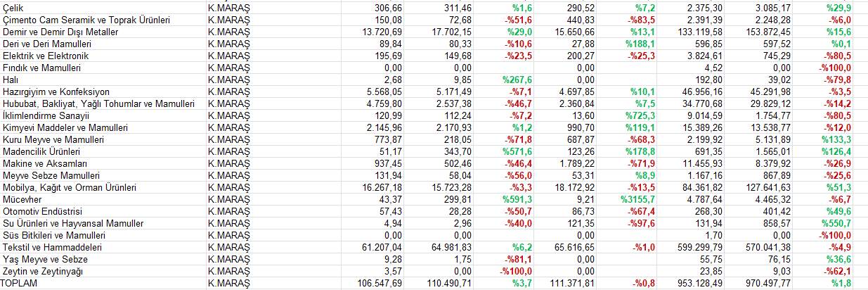
Task: Select the Halı change %267,6
Action: [517, 80]
